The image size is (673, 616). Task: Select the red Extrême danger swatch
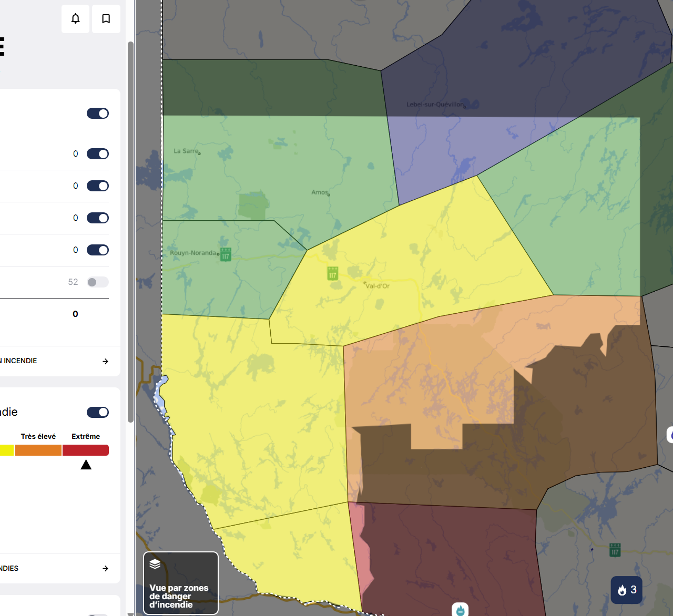tap(86, 450)
